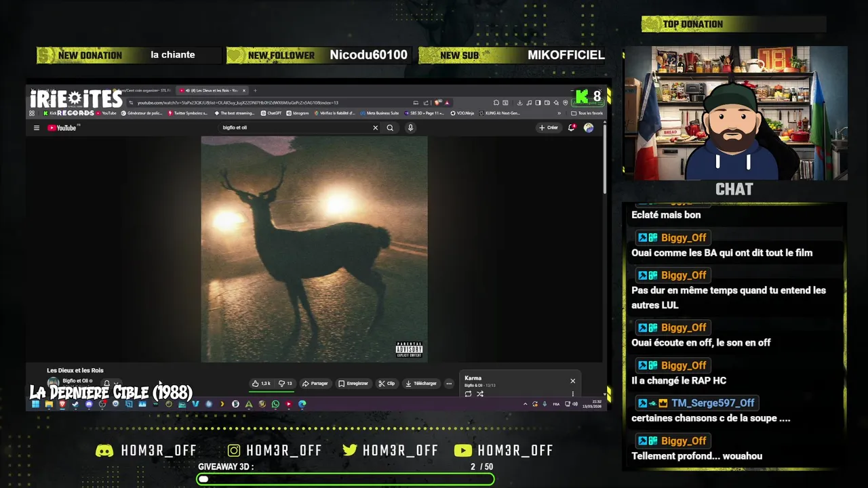Open The best streaming bookmark
The image size is (868, 488).
(x=235, y=113)
